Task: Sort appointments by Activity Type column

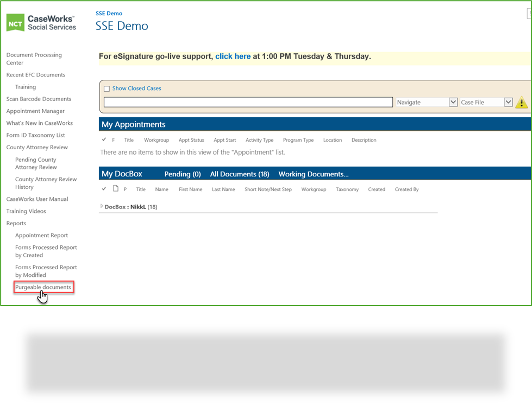Action: 260,140
